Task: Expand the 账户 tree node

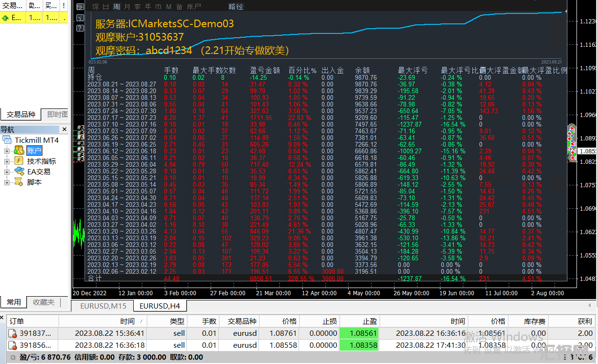Action: [x=7, y=151]
